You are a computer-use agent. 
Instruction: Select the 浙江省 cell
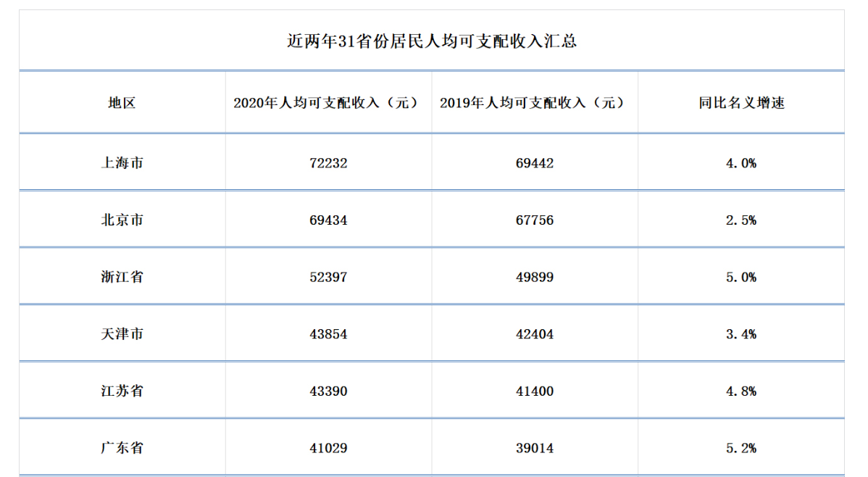pos(122,277)
